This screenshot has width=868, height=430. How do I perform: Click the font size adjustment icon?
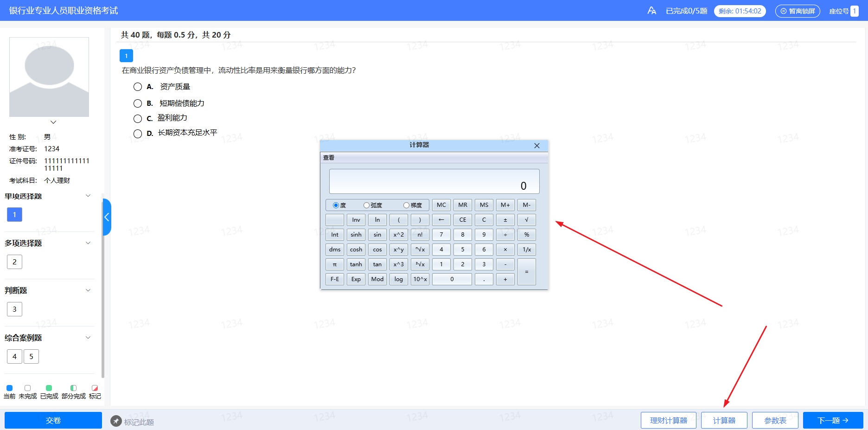point(651,11)
